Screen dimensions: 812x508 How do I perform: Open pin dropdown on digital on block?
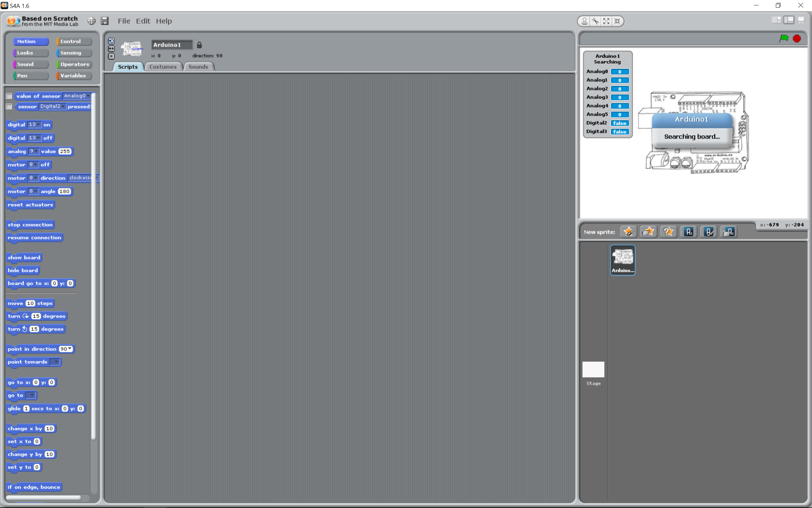[34, 124]
